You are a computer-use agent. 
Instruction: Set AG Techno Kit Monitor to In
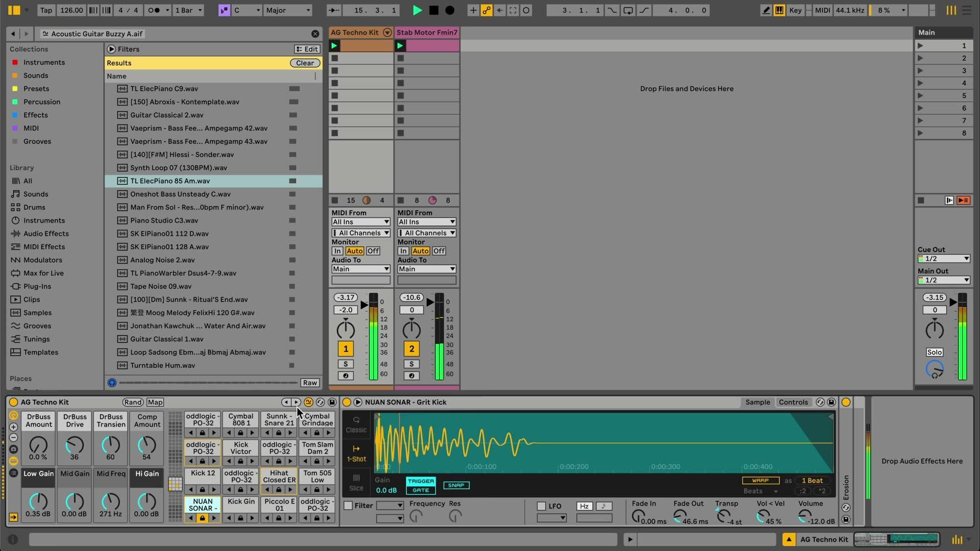[x=337, y=251]
